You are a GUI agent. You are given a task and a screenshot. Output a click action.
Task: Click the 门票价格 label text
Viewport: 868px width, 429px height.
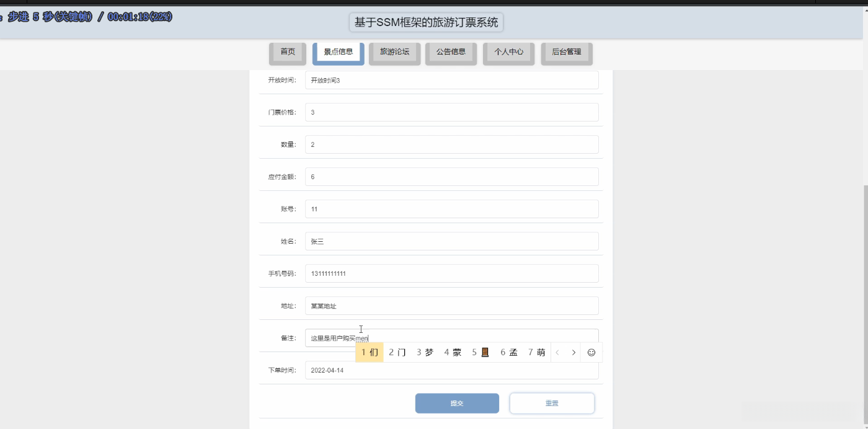282,112
